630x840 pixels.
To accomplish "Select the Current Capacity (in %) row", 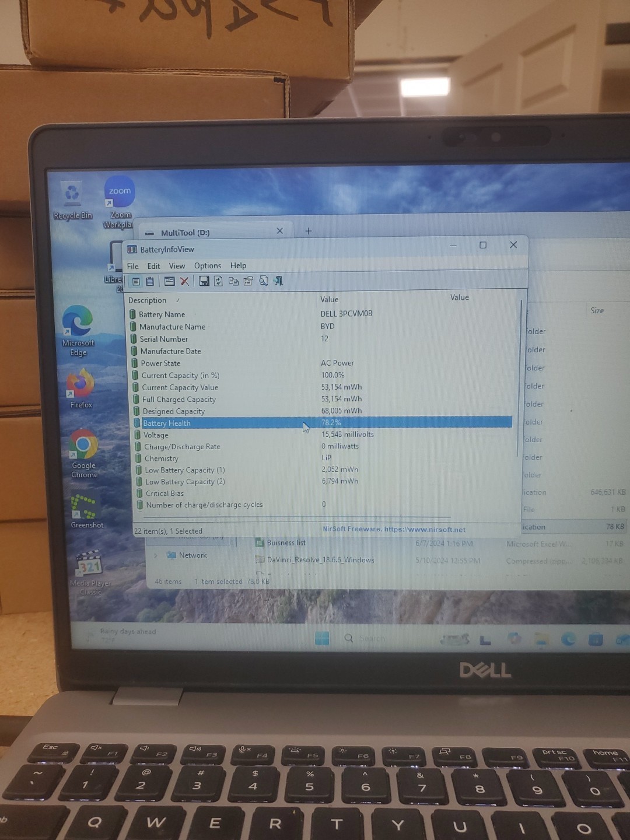I will (x=321, y=375).
